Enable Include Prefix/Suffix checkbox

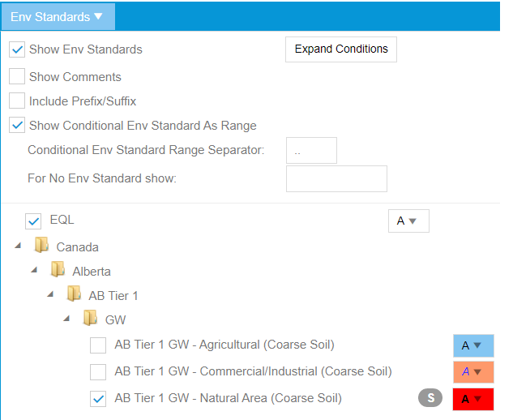(x=17, y=101)
